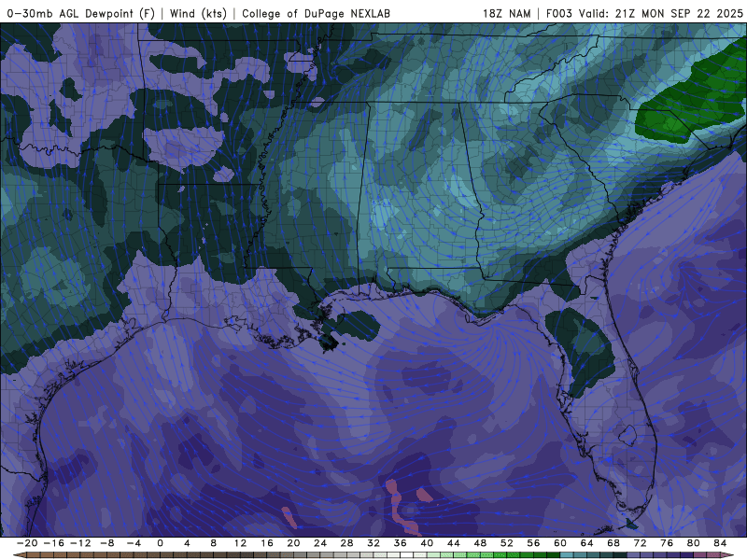Click the '16' color scale label
The image size is (747, 560).
click(267, 543)
